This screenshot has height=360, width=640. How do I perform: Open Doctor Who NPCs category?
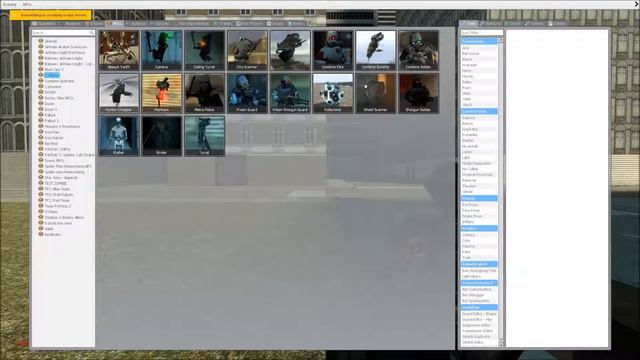click(59, 98)
